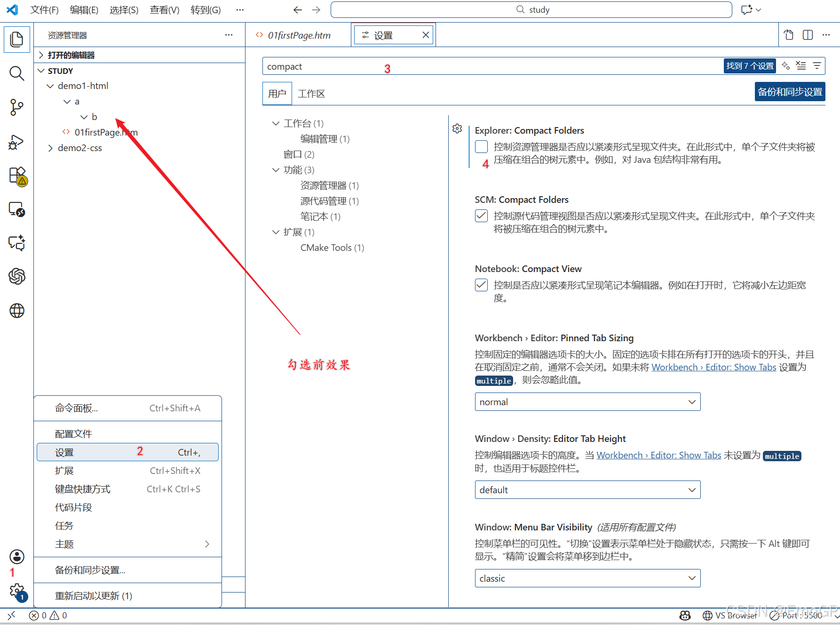Open the editor more actions ellipsis
Screen dimensions: 840x625
coord(826,35)
